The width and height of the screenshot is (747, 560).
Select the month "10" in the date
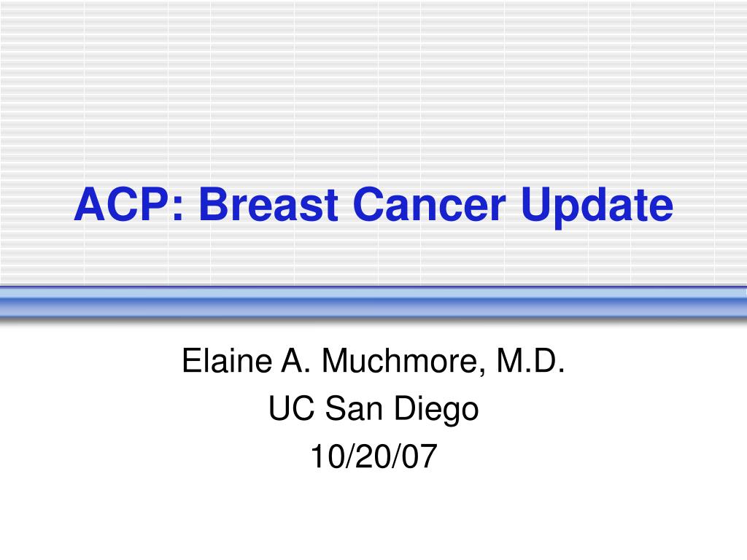328,456
